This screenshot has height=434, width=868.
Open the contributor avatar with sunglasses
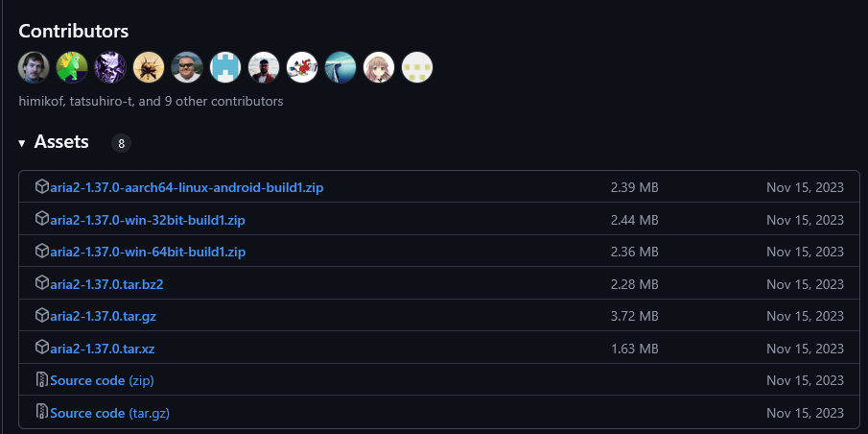coord(187,67)
